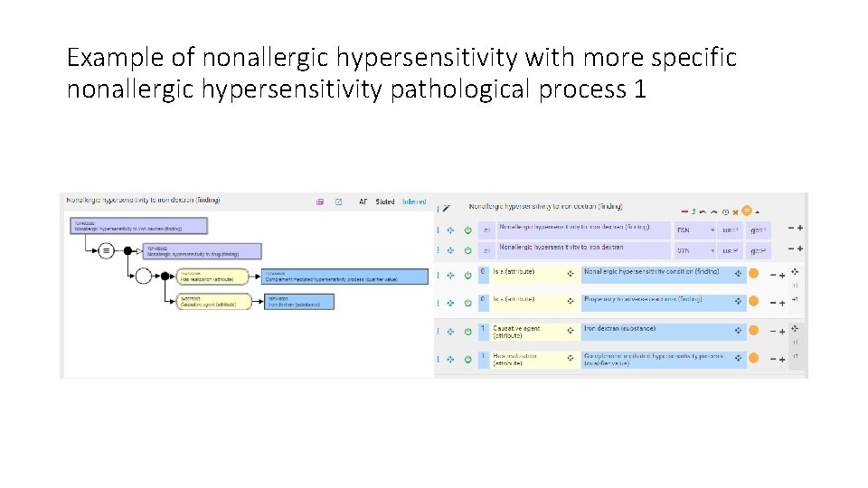This screenshot has height=488, width=868.
Task: Toggle green power icon on FSN description row
Action: (467, 230)
